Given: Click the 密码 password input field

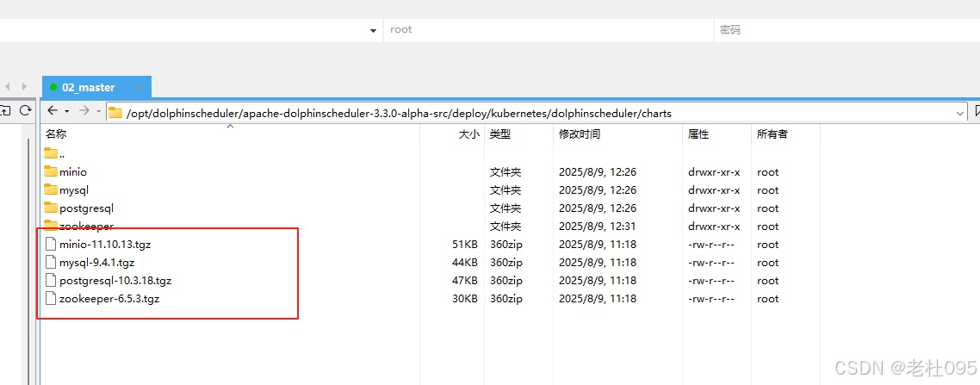Looking at the screenshot, I should pyautogui.click(x=844, y=29).
